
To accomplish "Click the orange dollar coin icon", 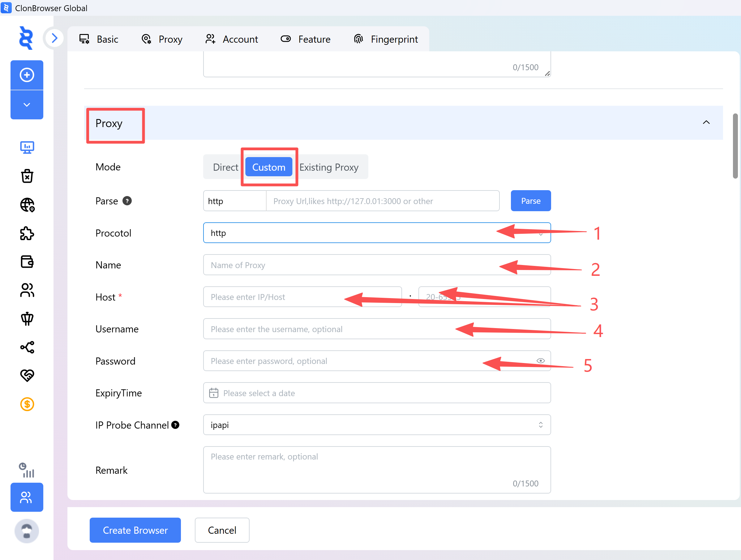I will [27, 404].
